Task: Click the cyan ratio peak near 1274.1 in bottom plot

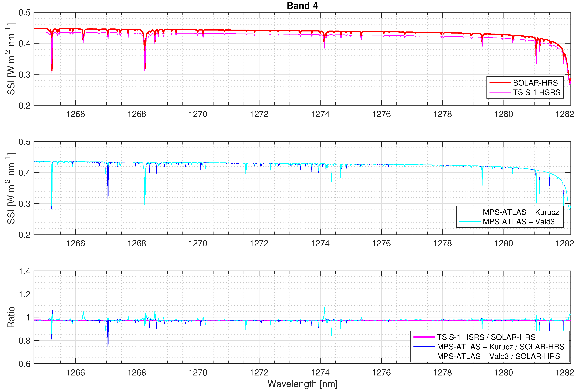Action: (324, 313)
